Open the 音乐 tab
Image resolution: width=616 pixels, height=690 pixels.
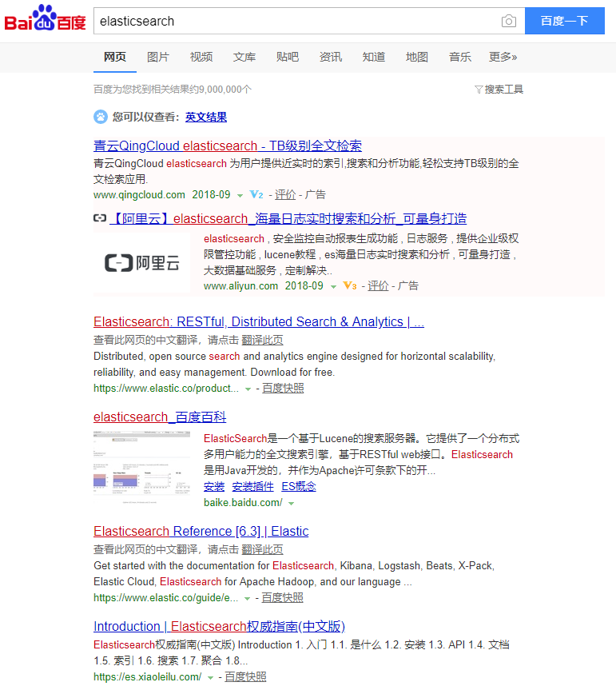click(459, 58)
